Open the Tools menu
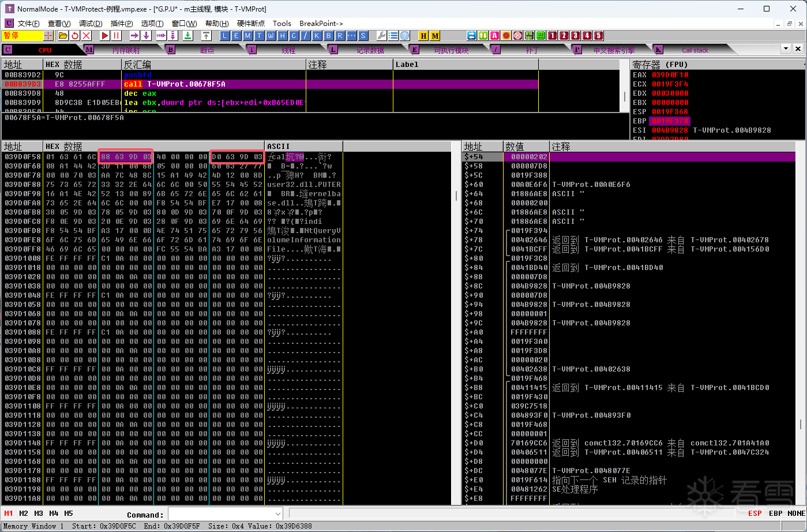807x532 pixels. tap(282, 24)
